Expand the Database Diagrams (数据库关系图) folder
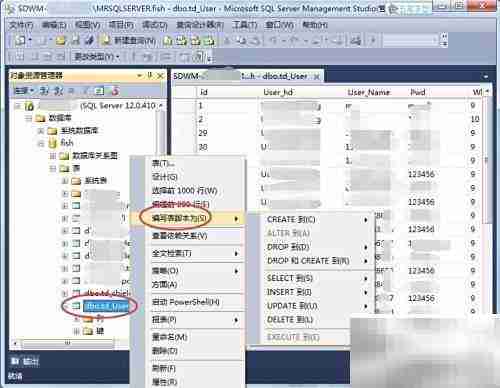500x388 pixels. pos(53,156)
